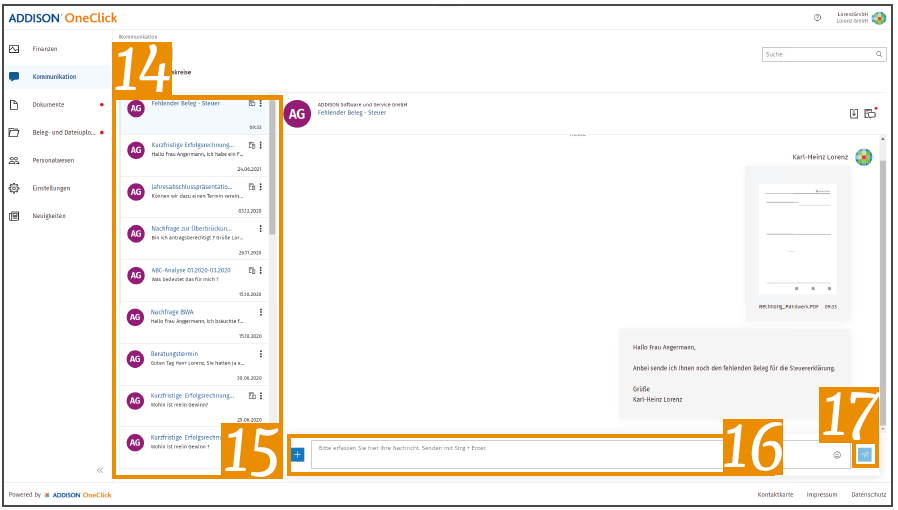Viewport: 898px width, 510px height.
Task: Click the download icon in conversation header
Action: click(854, 114)
